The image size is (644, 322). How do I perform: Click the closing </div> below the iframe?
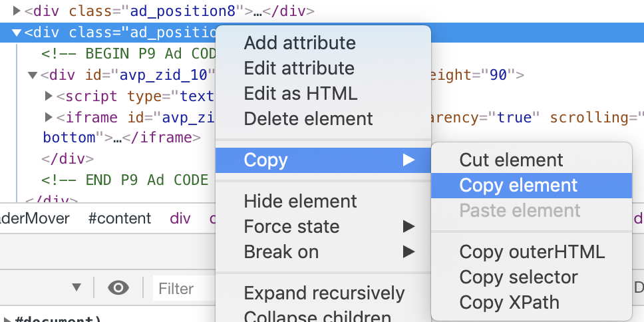point(67,159)
